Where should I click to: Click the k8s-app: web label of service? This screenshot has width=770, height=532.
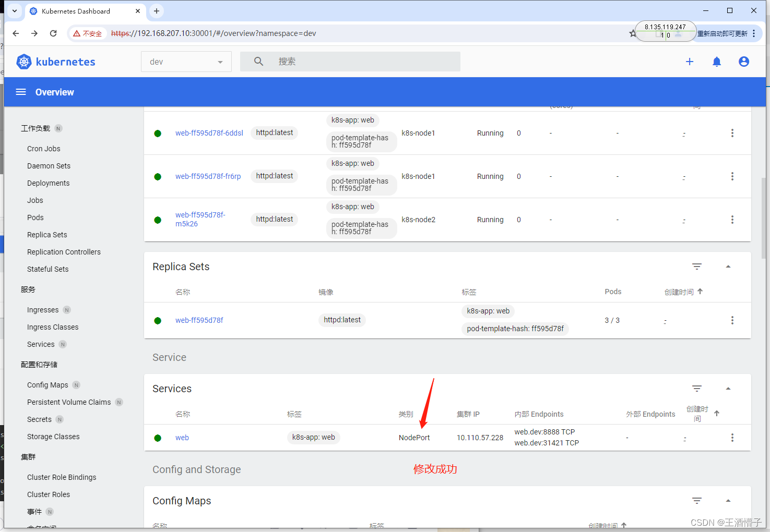pyautogui.click(x=314, y=437)
